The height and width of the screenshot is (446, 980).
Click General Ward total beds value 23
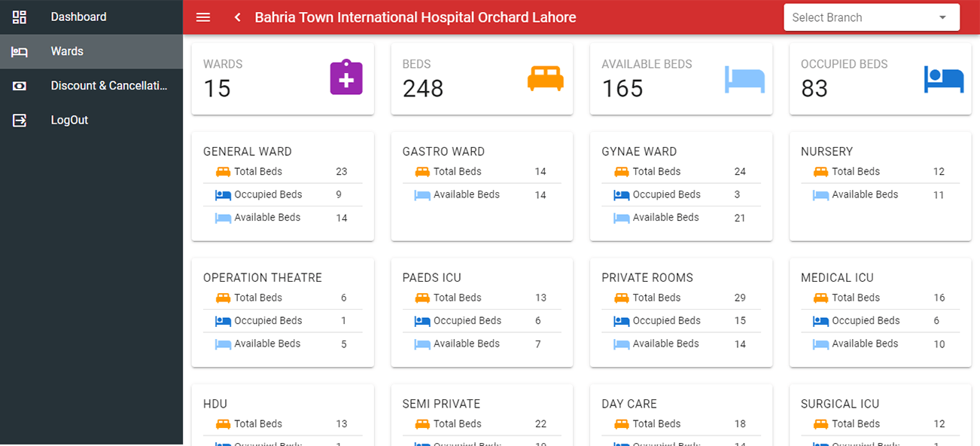[342, 172]
